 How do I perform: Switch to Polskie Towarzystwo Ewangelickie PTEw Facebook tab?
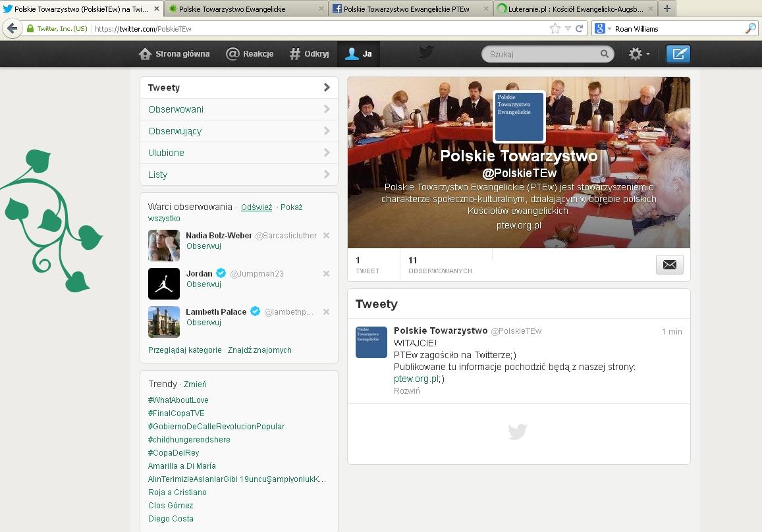click(x=411, y=9)
